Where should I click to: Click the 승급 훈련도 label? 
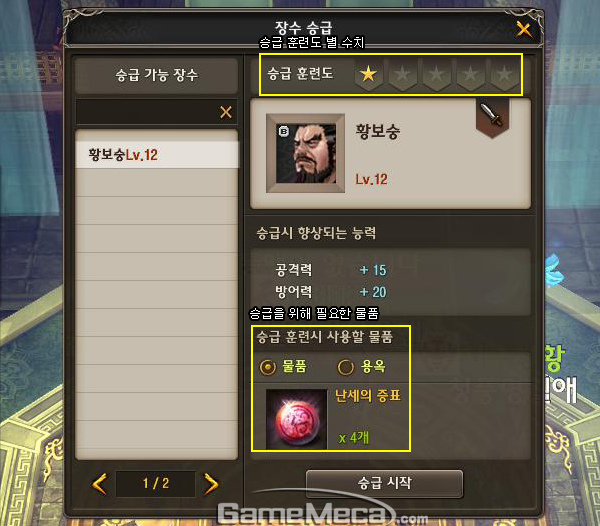click(x=300, y=73)
